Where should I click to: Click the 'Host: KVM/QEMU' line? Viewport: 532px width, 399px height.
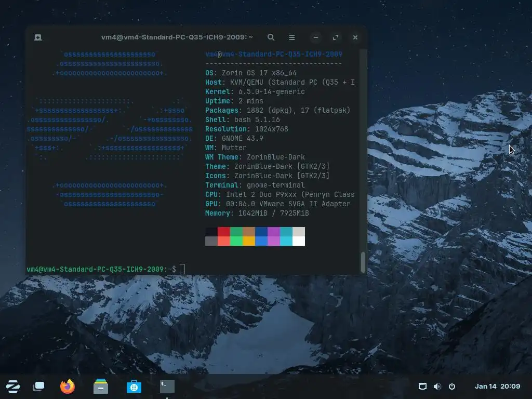(x=280, y=82)
